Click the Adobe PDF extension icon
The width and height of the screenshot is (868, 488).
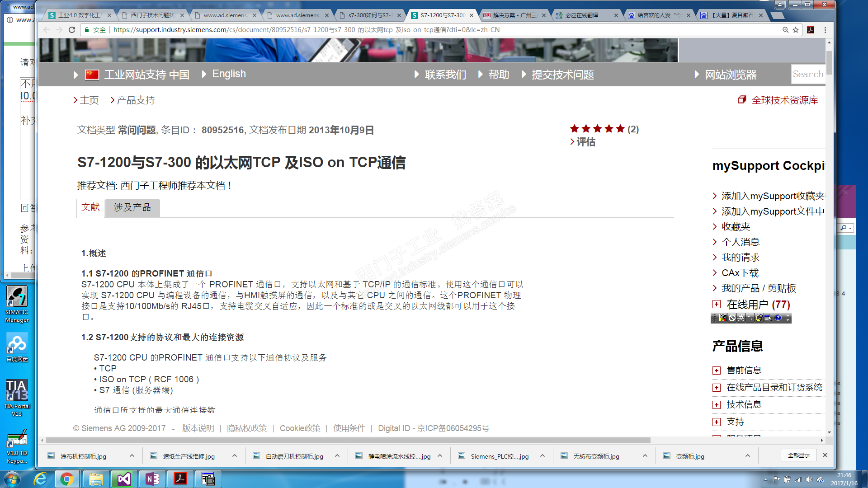click(x=811, y=30)
